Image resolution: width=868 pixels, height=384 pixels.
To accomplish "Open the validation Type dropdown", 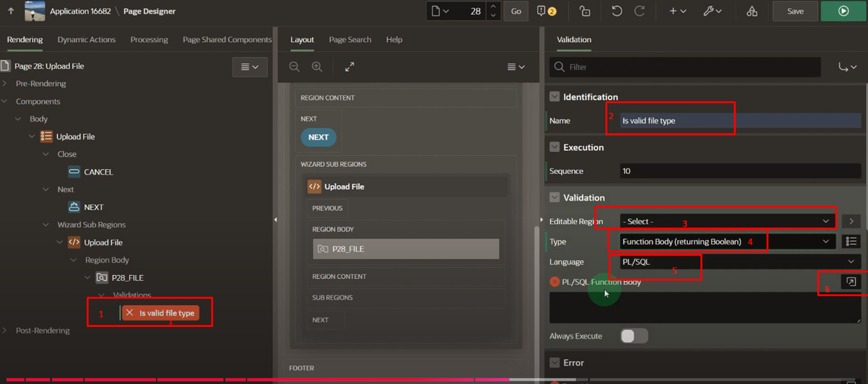I will tap(728, 241).
